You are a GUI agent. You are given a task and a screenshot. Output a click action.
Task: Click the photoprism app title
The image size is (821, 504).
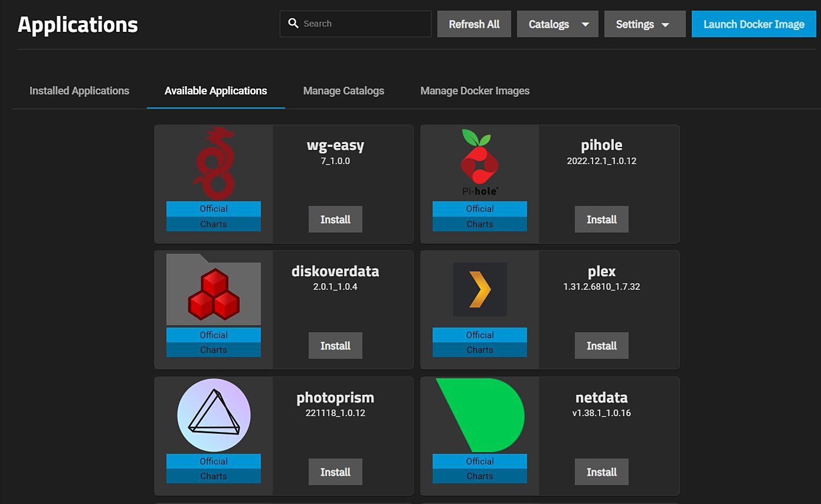point(335,398)
